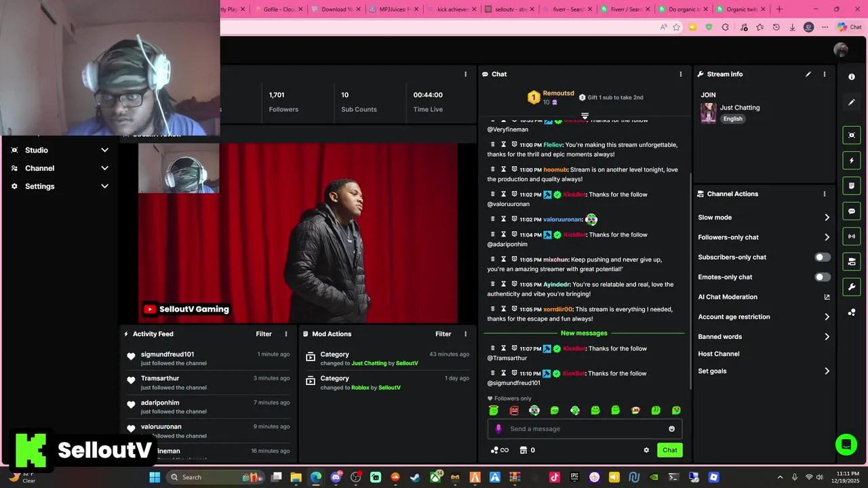Switch to the Gofile browser tab

click(279, 9)
